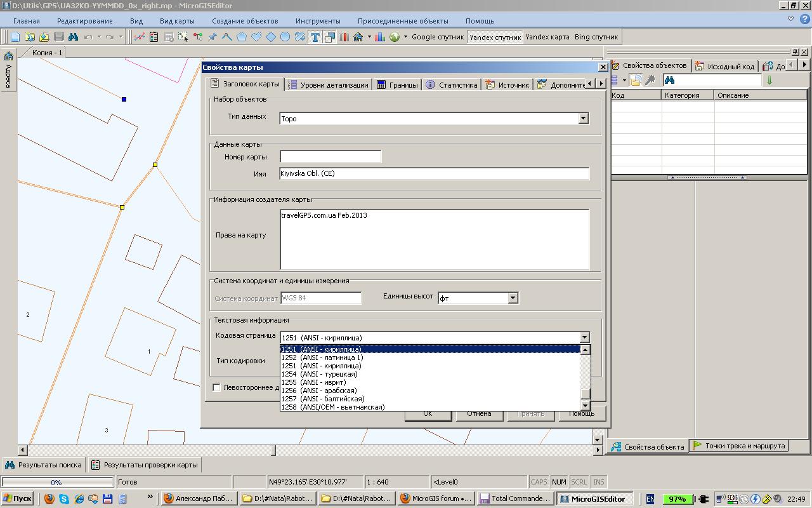Select the pentagon polygon tool icon
The height and width of the screenshot is (508, 812).
tap(242, 37)
